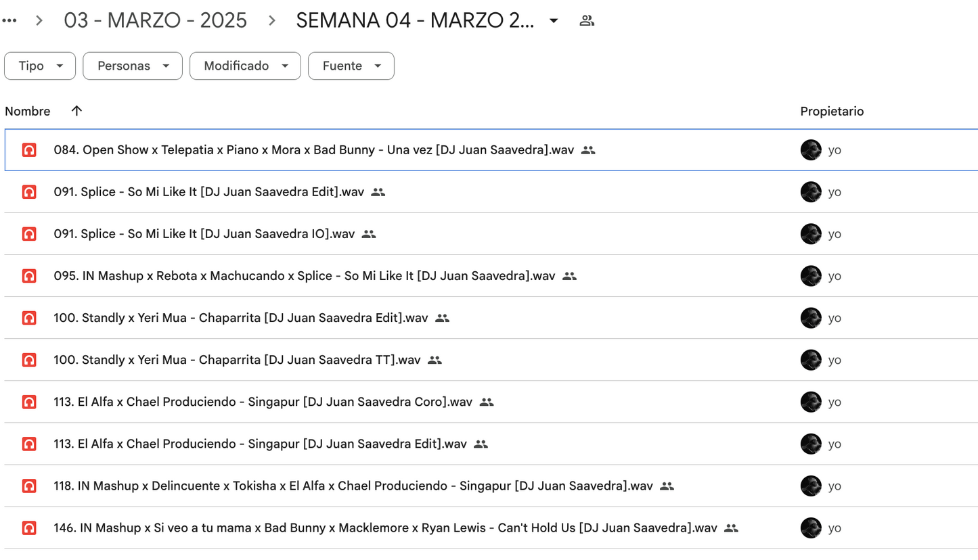The width and height of the screenshot is (978, 560).
Task: Click the shared-people icon beside 'Una vez' file
Action: point(587,149)
